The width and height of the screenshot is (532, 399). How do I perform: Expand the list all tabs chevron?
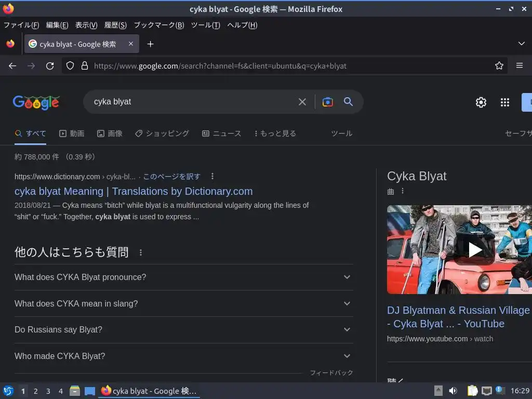coord(521,44)
